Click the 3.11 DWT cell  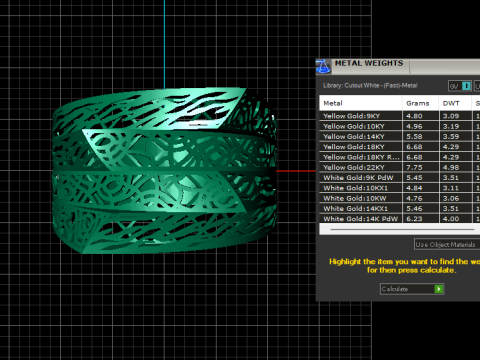point(455,188)
